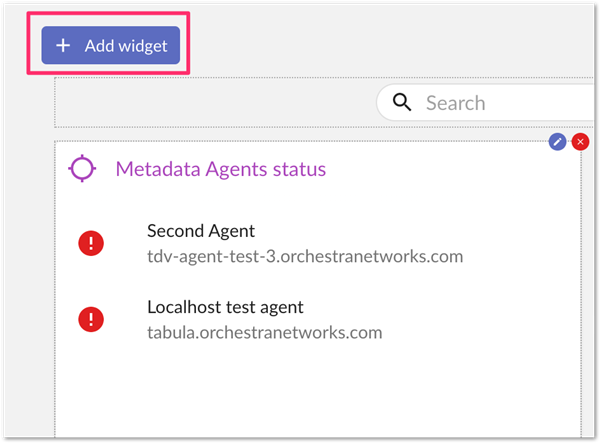Click the Second Agent error icon
The image size is (600, 443).
91,243
